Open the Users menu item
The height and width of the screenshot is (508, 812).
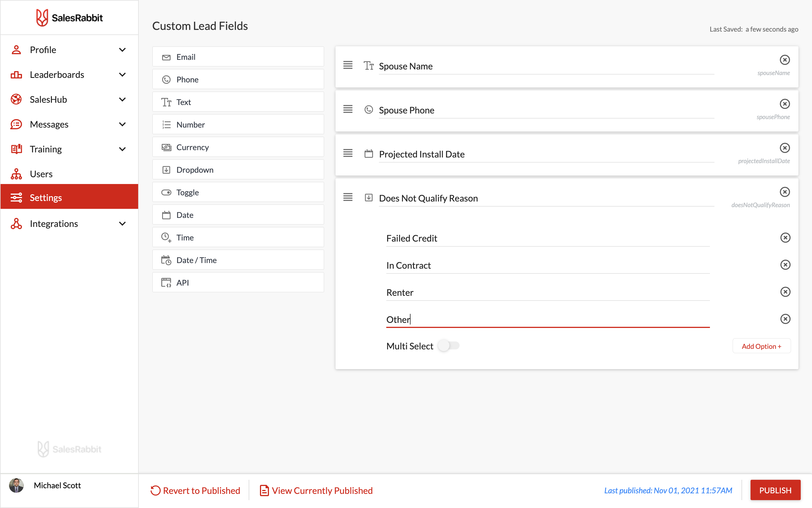[x=69, y=174]
